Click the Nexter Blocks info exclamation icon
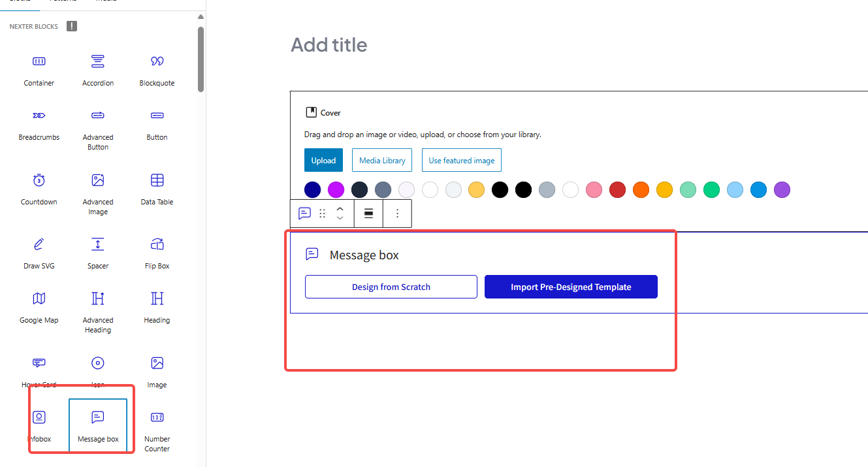This screenshot has width=868, height=467. [72, 26]
